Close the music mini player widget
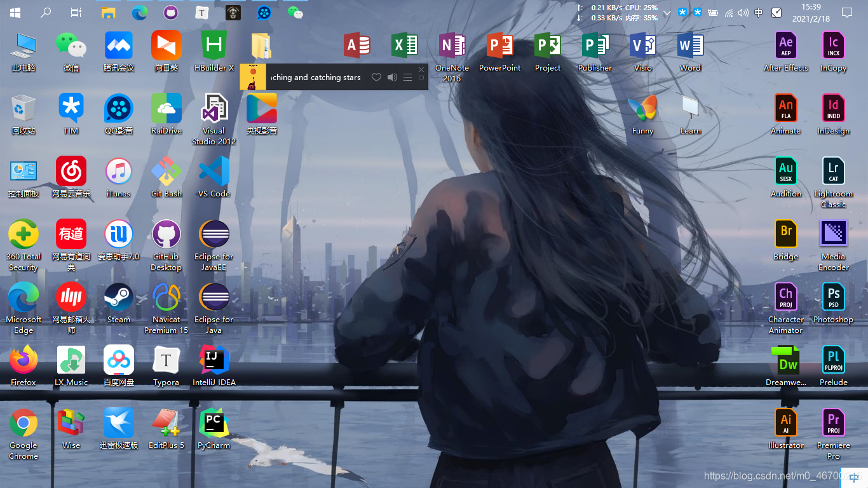Viewport: 868px width, 488px height. point(421,69)
